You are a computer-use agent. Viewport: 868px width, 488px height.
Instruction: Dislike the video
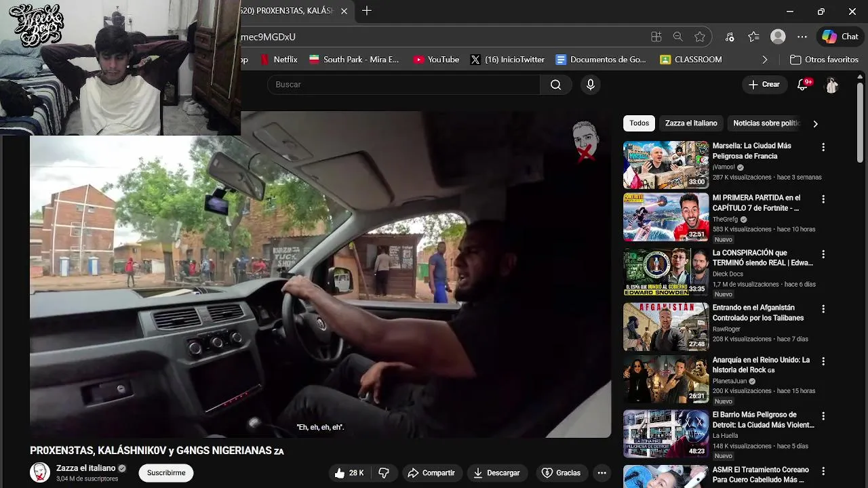pyautogui.click(x=384, y=473)
